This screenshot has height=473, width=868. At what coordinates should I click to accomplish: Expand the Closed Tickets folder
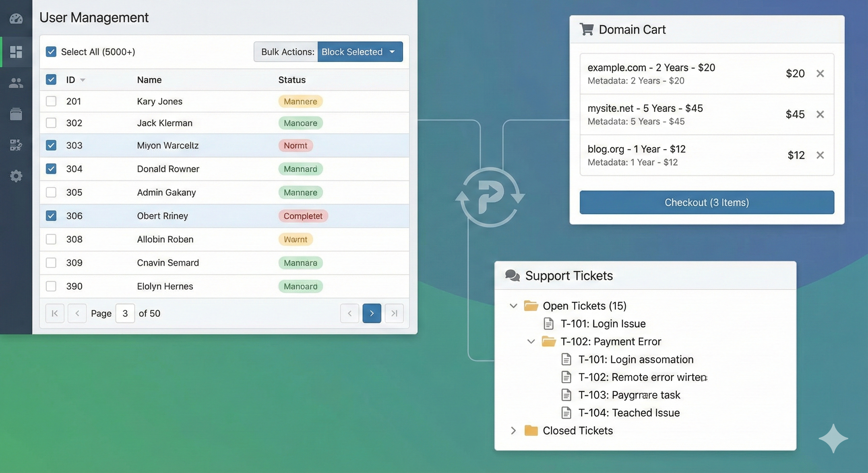point(513,431)
